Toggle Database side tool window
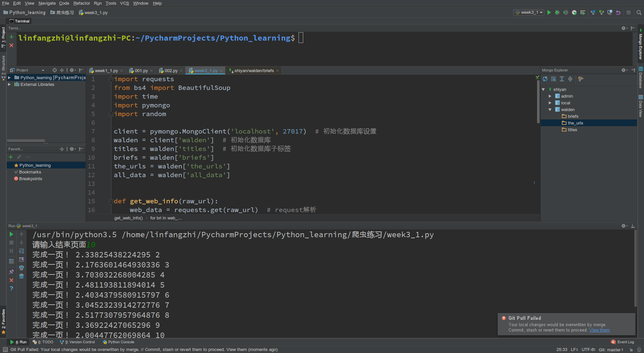 [640, 78]
